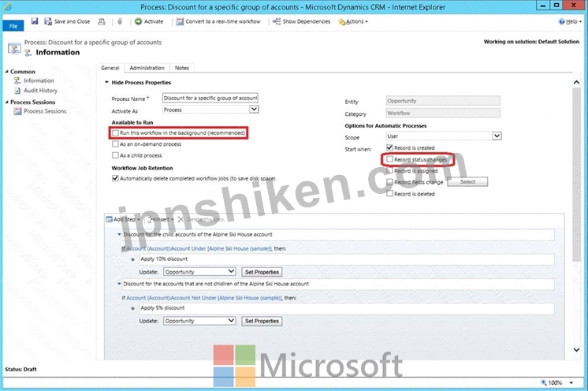Open the Update dropdown under 5% discount

pyautogui.click(x=199, y=321)
